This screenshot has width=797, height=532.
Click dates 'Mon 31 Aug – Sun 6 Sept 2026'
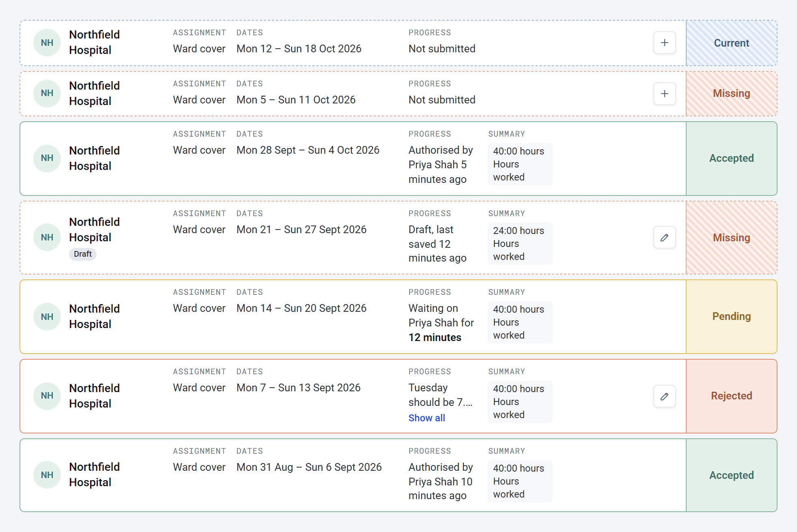coord(309,467)
